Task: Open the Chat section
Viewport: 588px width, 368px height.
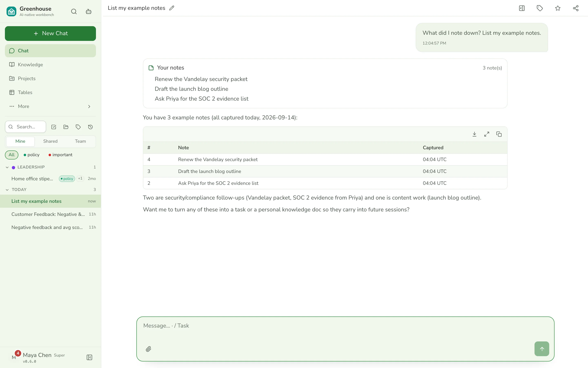Action: 50,51
